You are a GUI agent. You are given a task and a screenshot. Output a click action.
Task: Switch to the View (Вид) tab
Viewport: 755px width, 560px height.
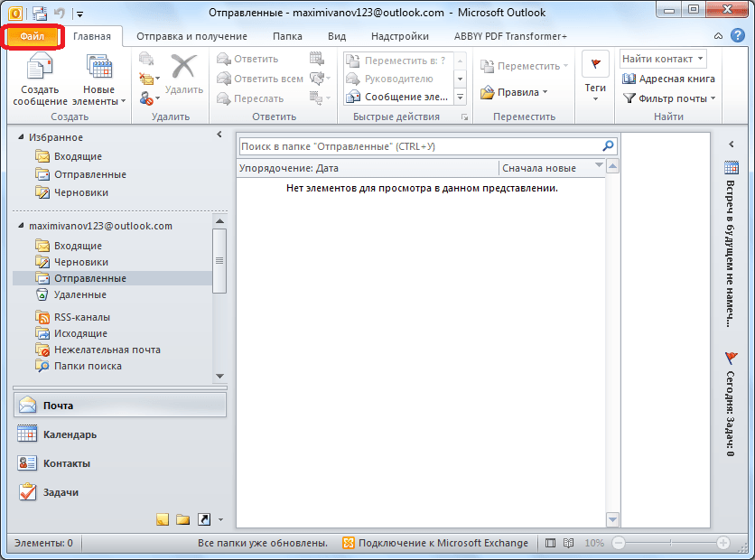coord(336,36)
